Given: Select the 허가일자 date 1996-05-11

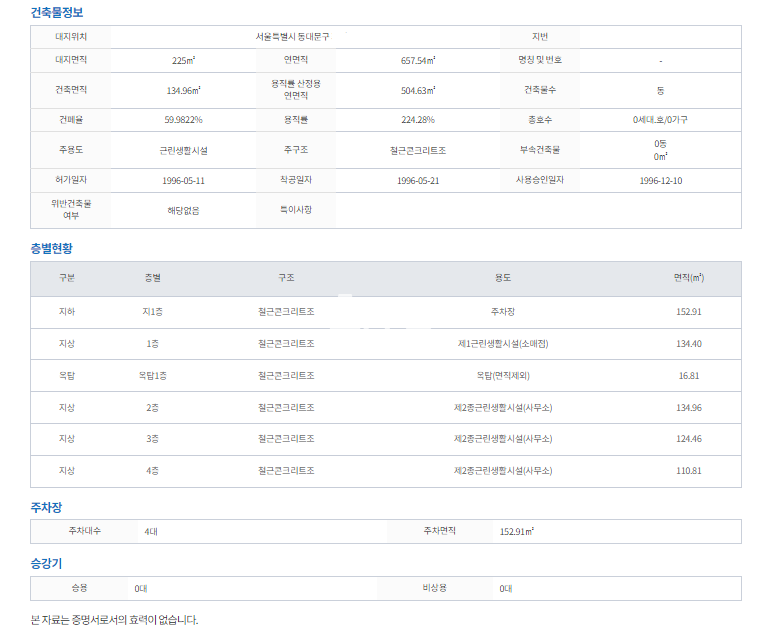Looking at the screenshot, I should coord(183,181).
